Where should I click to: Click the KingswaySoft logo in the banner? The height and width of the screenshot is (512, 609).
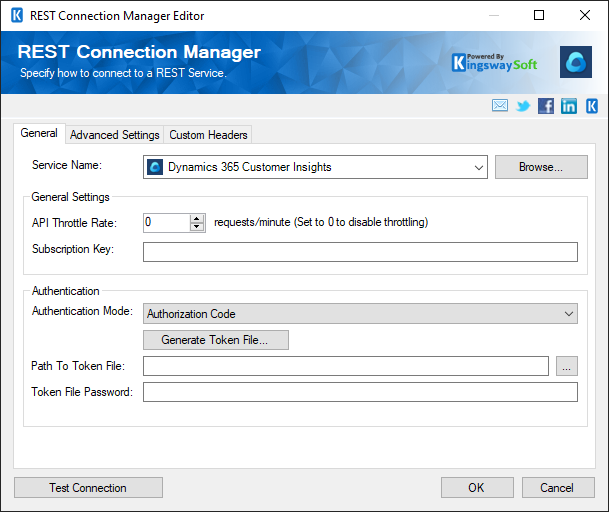tap(495, 63)
